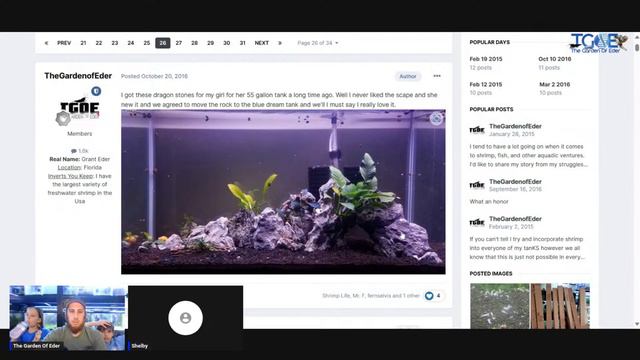
Task: Open the first posted image thumbnail
Action: [x=500, y=306]
